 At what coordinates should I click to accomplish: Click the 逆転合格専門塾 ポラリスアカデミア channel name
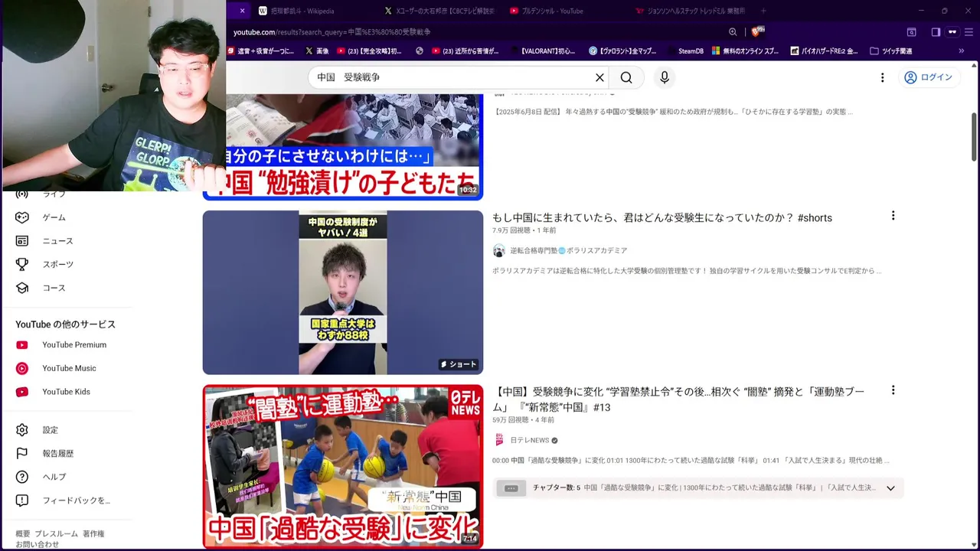(569, 250)
